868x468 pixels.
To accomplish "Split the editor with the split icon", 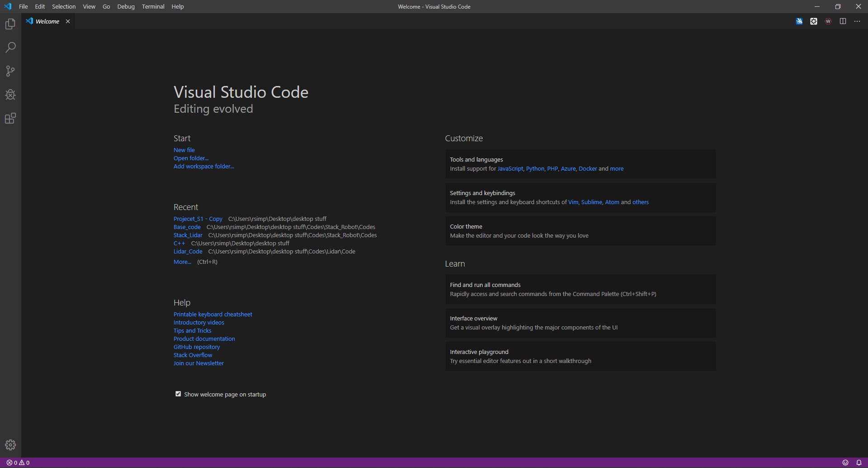I will click(843, 21).
